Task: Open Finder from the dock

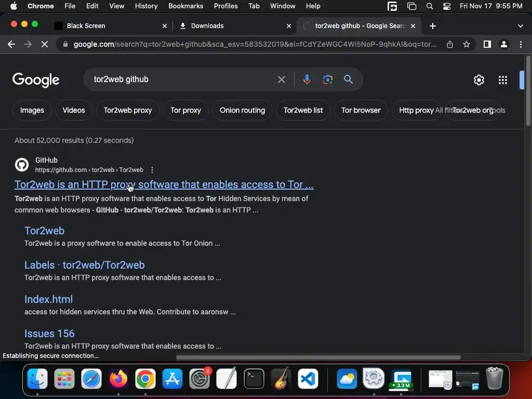Action: tap(37, 379)
